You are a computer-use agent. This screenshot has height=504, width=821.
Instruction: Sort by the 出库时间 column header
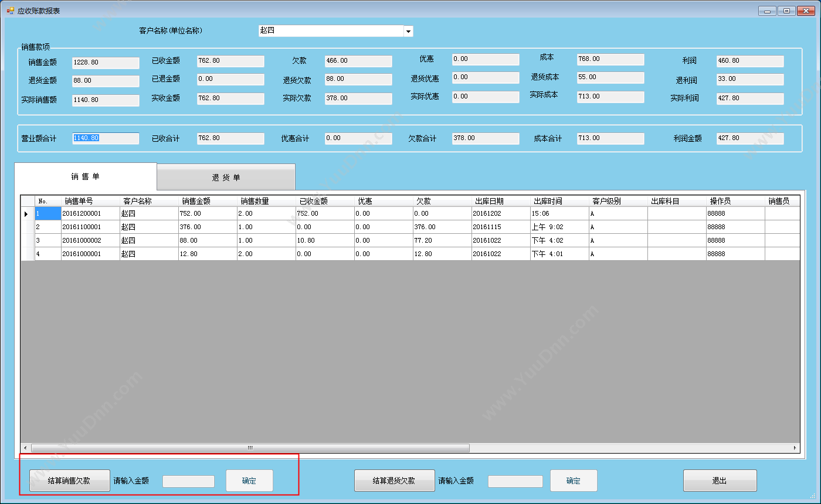559,201
